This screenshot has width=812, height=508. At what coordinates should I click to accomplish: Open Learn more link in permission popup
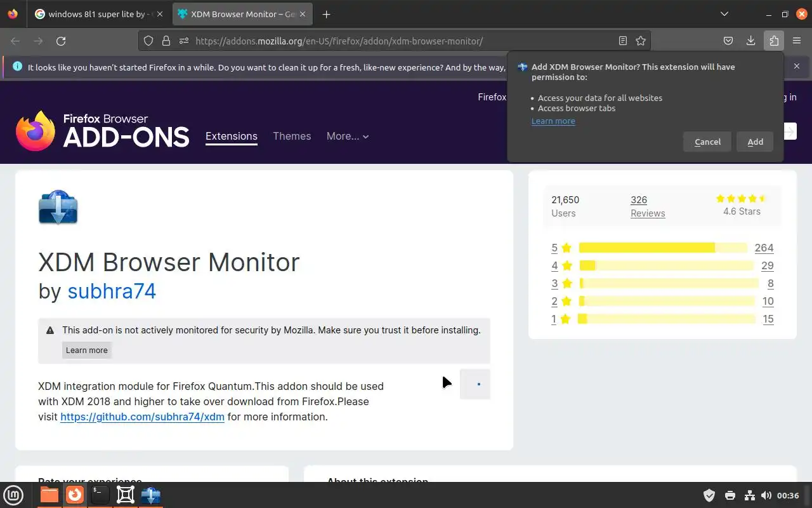point(553,121)
